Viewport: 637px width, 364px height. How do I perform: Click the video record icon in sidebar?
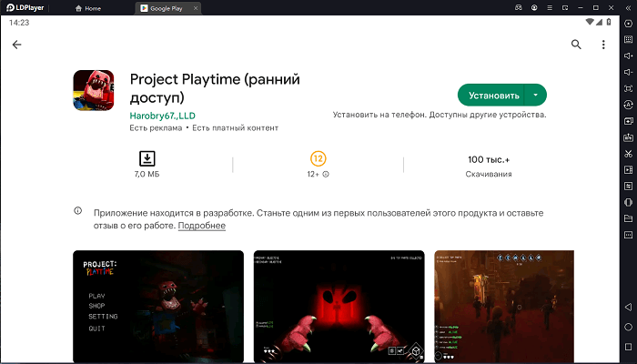point(629,170)
